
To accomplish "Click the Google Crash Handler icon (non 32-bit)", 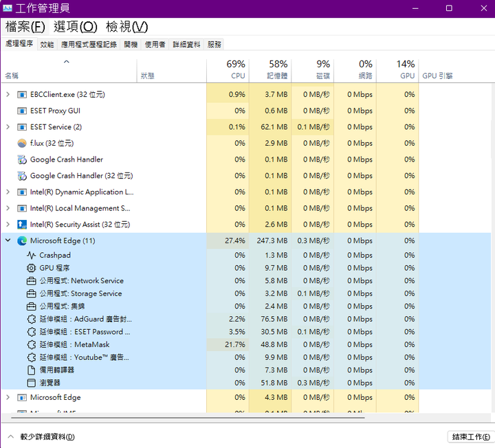I will [22, 159].
